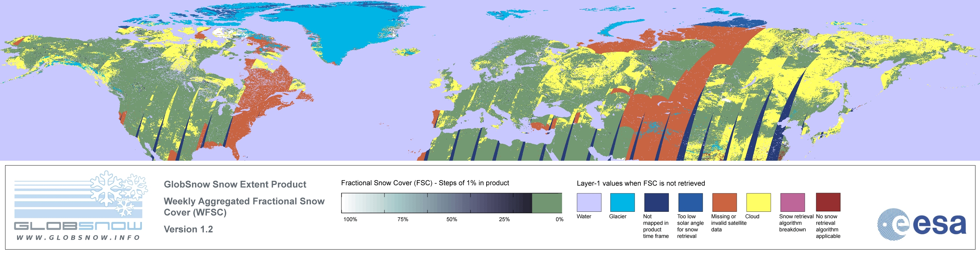Click the WWW.GLOBSNOW.INFO web address

[x=78, y=238]
